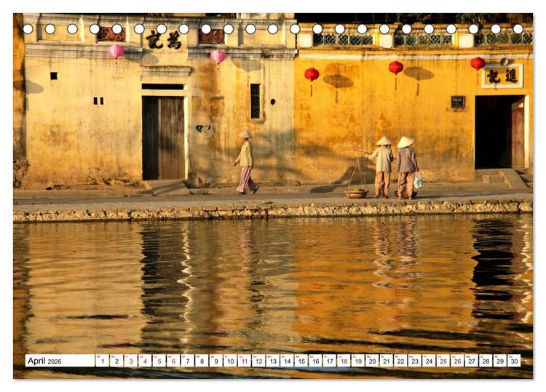Choose day 10 on the calendar

tap(230, 361)
